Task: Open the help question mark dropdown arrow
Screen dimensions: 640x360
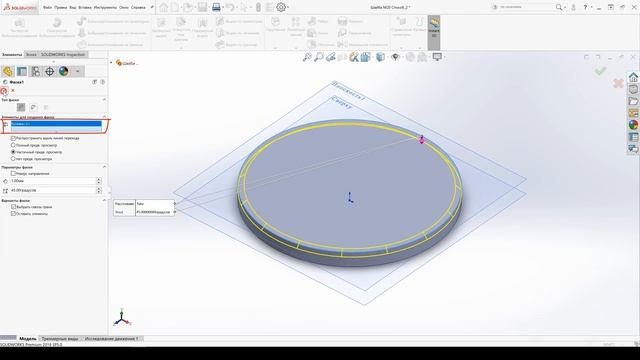Action: coord(591,7)
